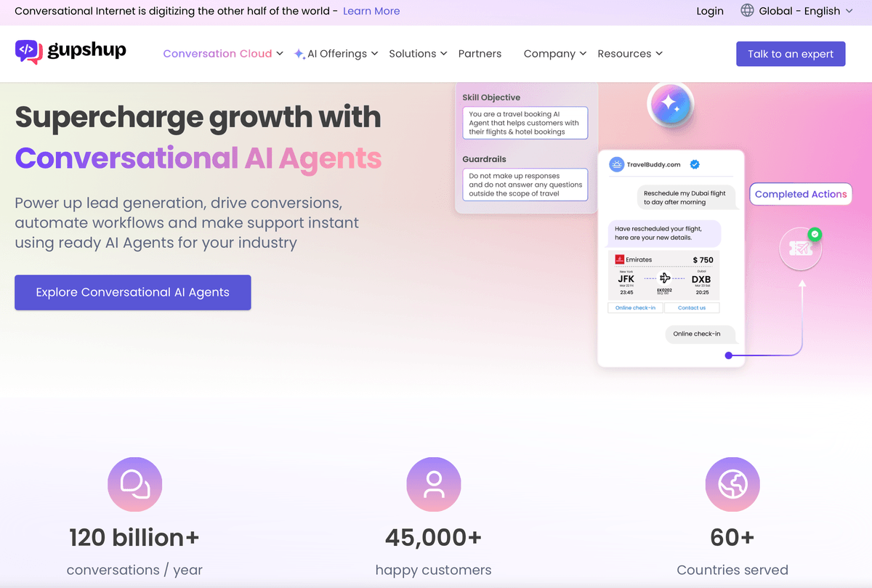Screen dimensions: 872x588
Task: Click the Completed Actions label
Action: (801, 194)
